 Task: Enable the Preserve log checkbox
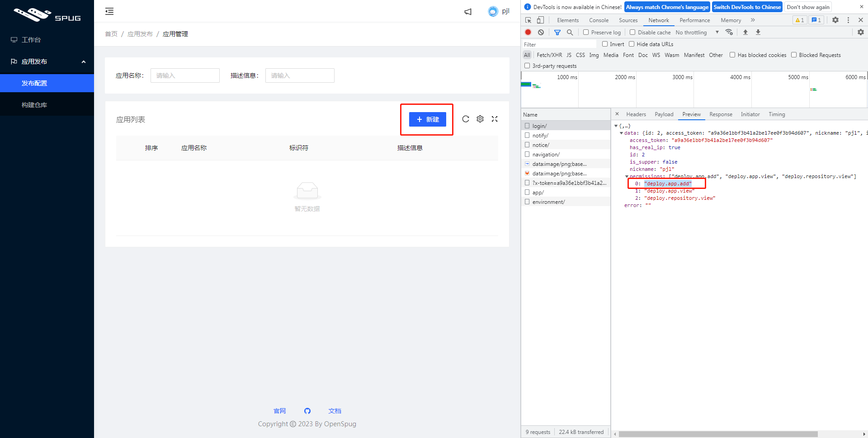[586, 32]
